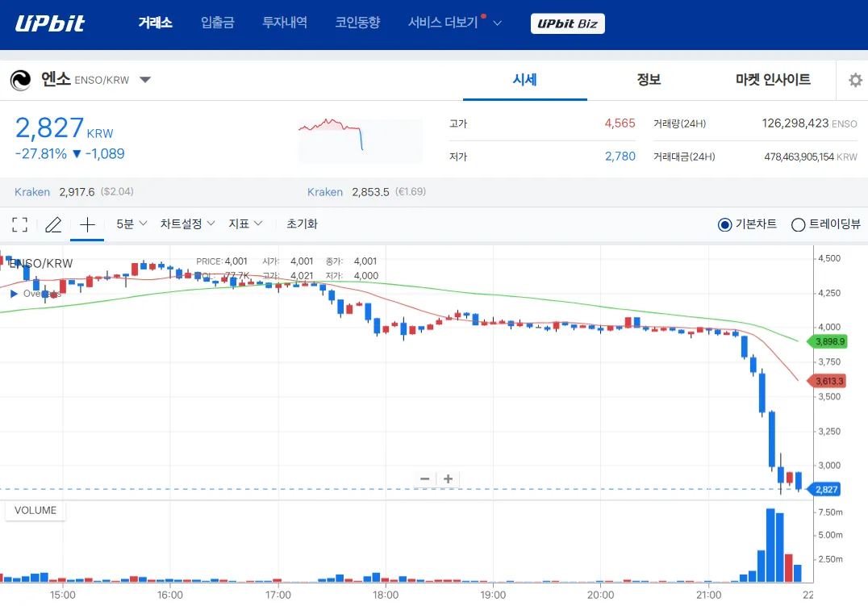Open the 5분 interval dropdown
This screenshot has width=868, height=606.
[131, 224]
